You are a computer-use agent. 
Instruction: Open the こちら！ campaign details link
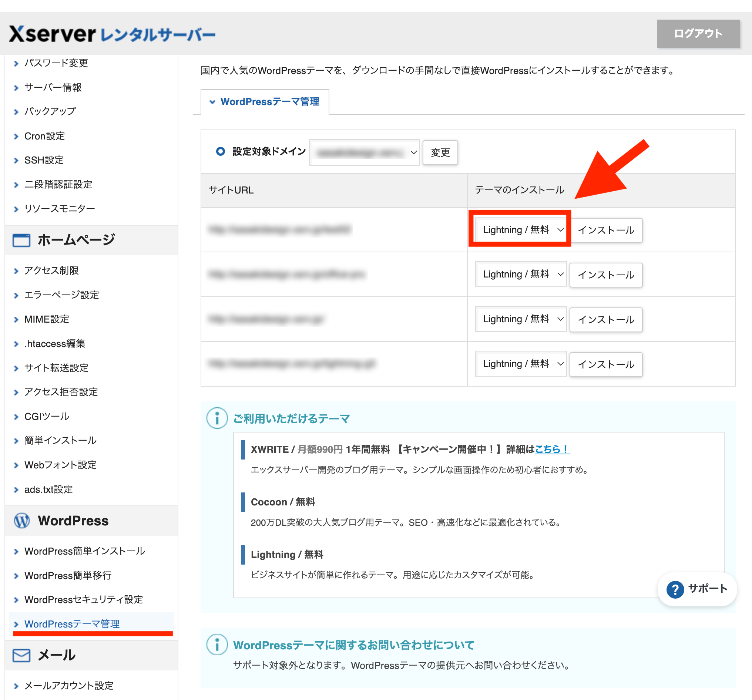point(552,449)
